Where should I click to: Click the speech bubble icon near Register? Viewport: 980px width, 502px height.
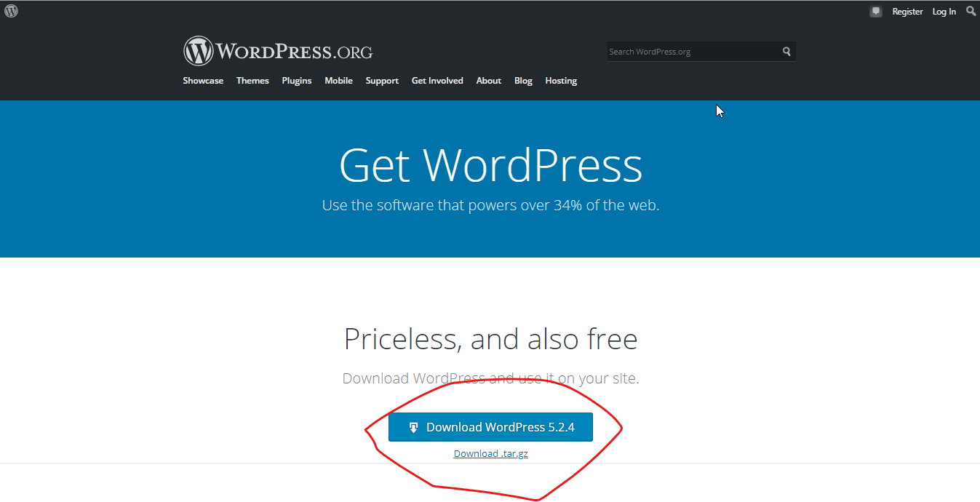pyautogui.click(x=875, y=11)
